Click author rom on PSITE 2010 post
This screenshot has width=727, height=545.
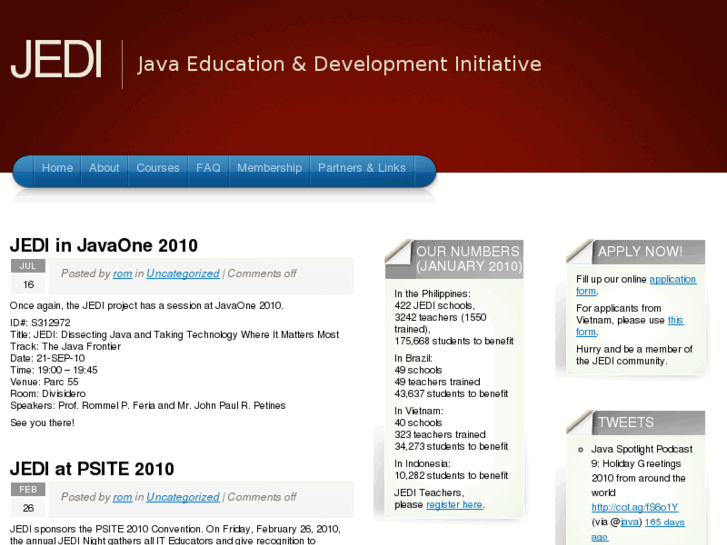(x=122, y=497)
